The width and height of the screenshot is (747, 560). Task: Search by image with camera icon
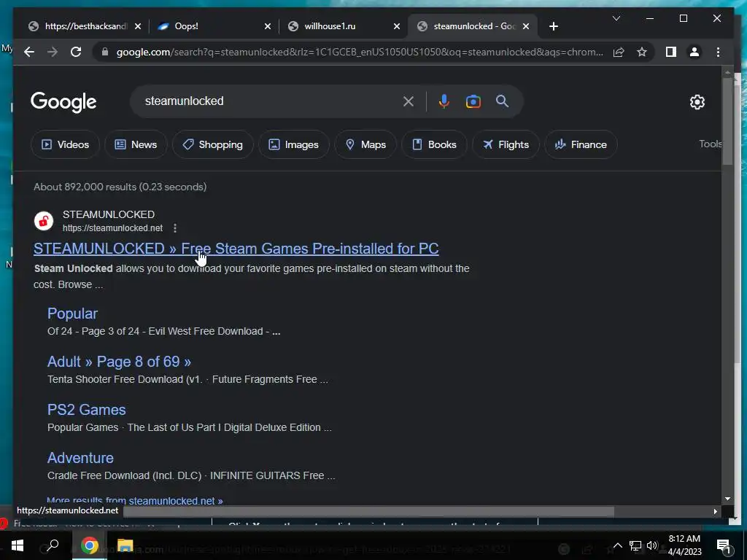473,101
